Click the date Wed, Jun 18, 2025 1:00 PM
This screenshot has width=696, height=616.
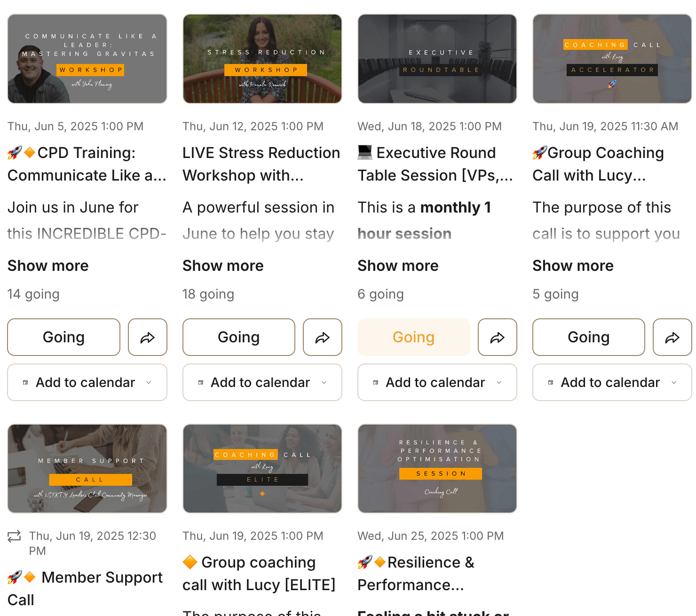pyautogui.click(x=430, y=126)
